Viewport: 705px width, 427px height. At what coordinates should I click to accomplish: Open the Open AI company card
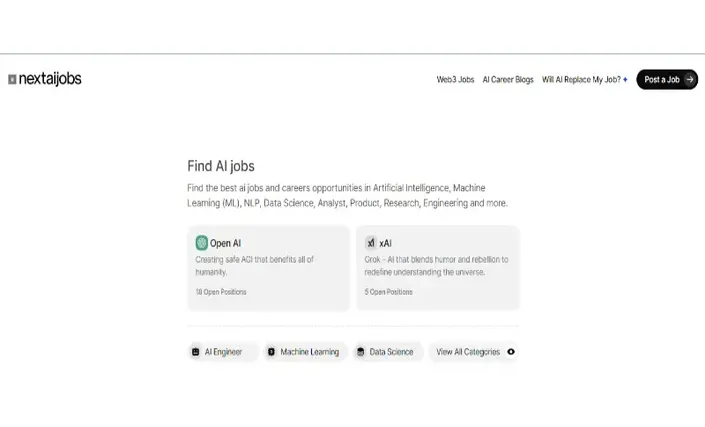click(x=268, y=268)
